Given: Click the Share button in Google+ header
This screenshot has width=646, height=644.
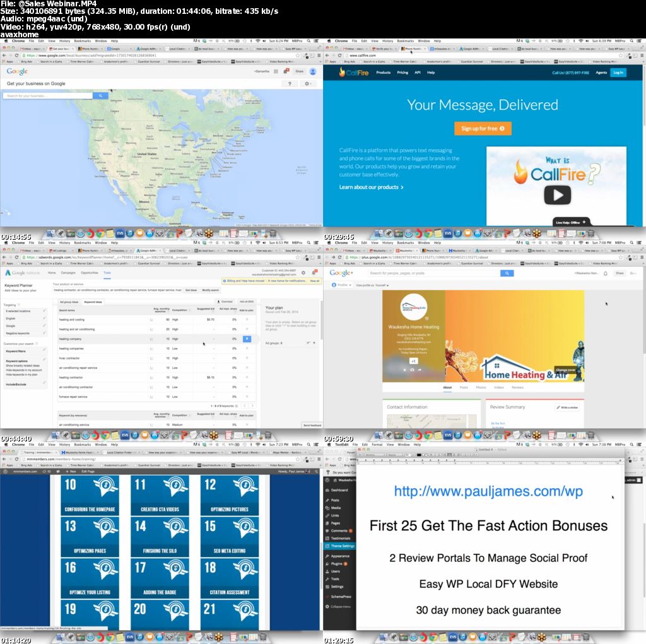Looking at the screenshot, I should pyautogui.click(x=620, y=273).
